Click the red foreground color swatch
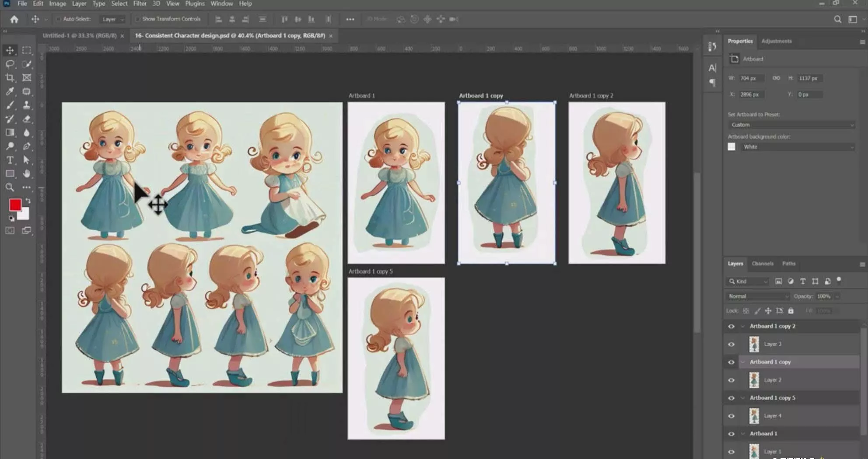The height and width of the screenshot is (459, 868). [x=15, y=205]
